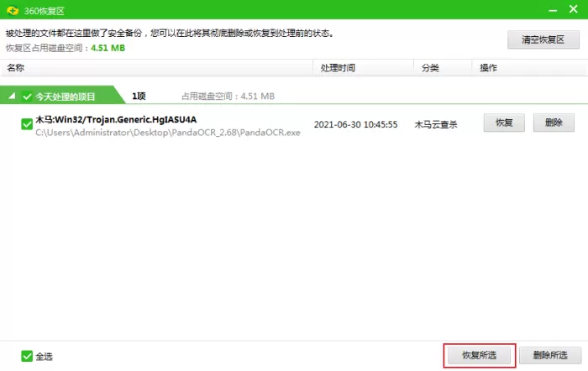The height and width of the screenshot is (371, 588).
Task: Sort by the 名称 column header
Action: [156, 68]
